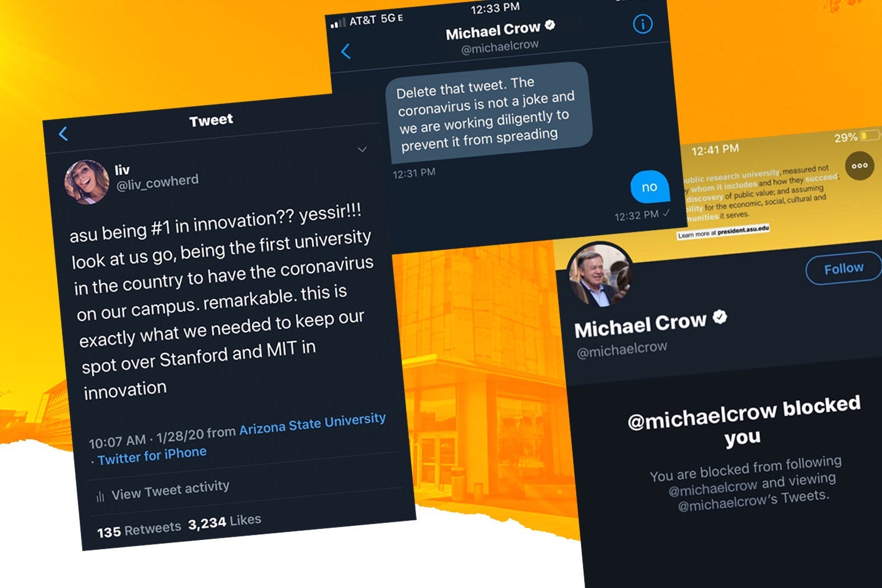Viewport: 882px width, 588px height.
Task: Open Arizona State University location link
Action: click(313, 423)
